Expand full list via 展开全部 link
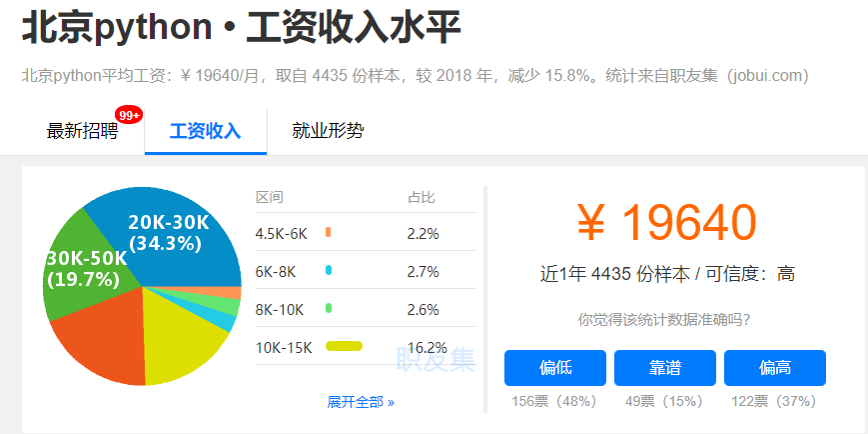This screenshot has height=434, width=868. click(361, 402)
